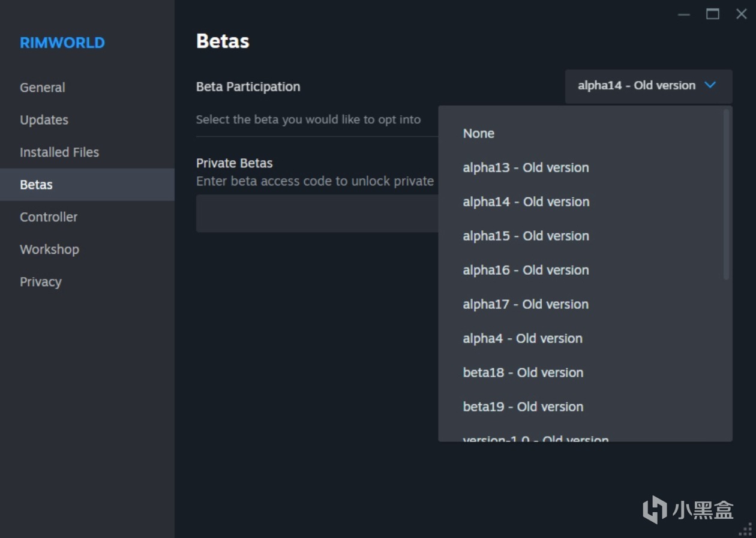Select beta19 - Old version entry
This screenshot has height=538, width=756.
(581, 407)
